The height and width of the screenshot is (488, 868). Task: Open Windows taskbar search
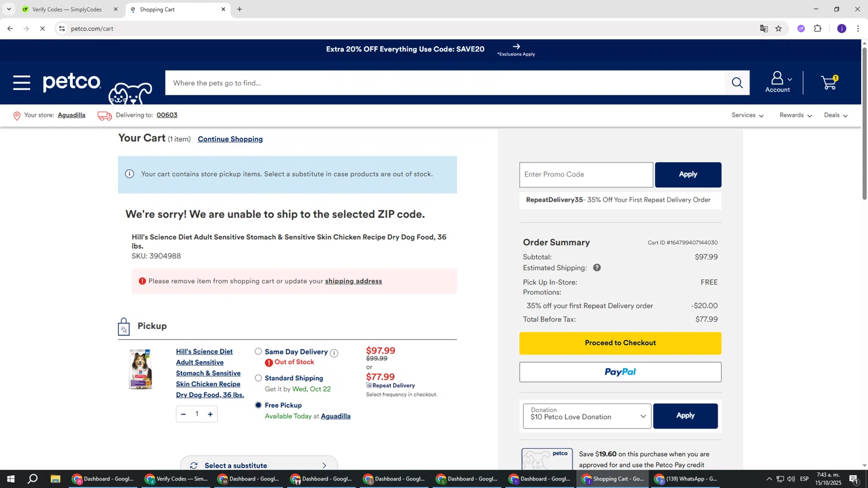pyautogui.click(x=33, y=479)
